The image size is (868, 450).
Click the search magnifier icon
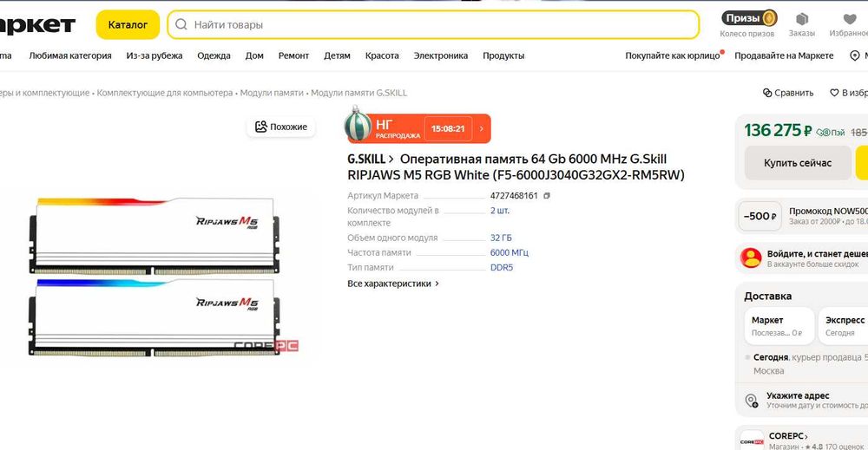[181, 25]
